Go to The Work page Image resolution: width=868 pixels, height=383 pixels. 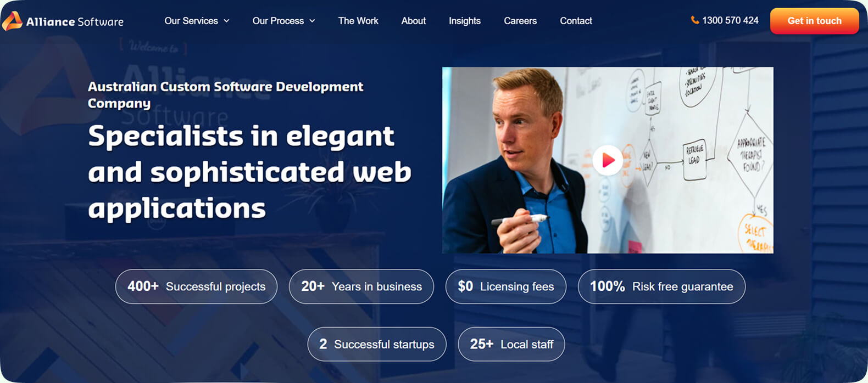coord(358,21)
